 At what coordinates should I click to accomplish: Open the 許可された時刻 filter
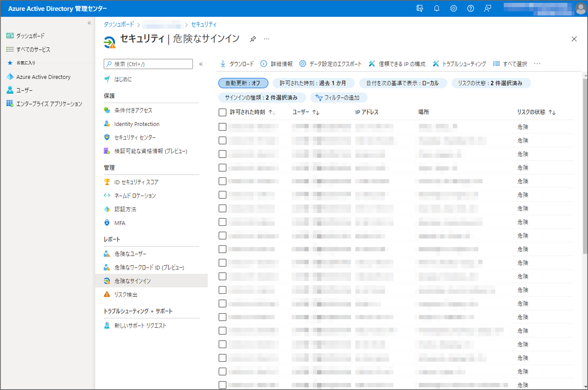[x=314, y=83]
